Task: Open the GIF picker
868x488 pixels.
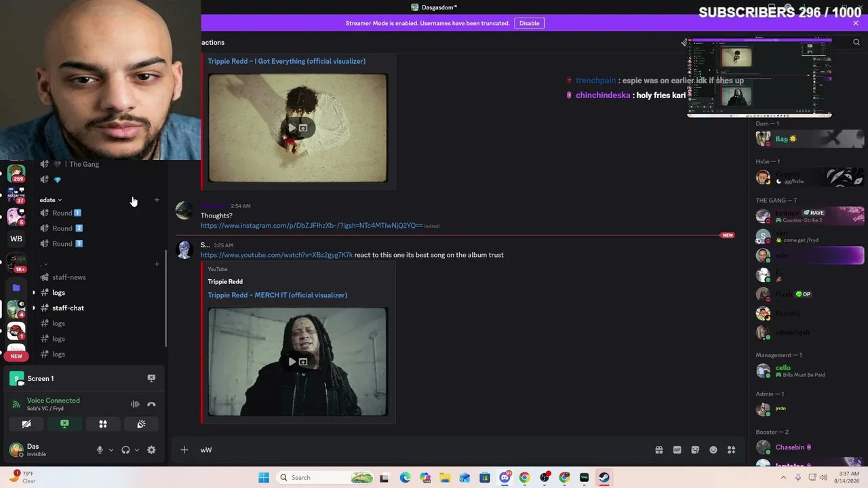Action: coord(677,450)
